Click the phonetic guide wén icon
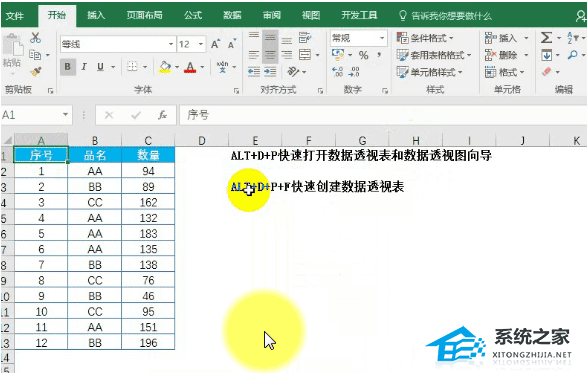Image resolution: width=587 pixels, height=373 pixels. click(x=223, y=67)
